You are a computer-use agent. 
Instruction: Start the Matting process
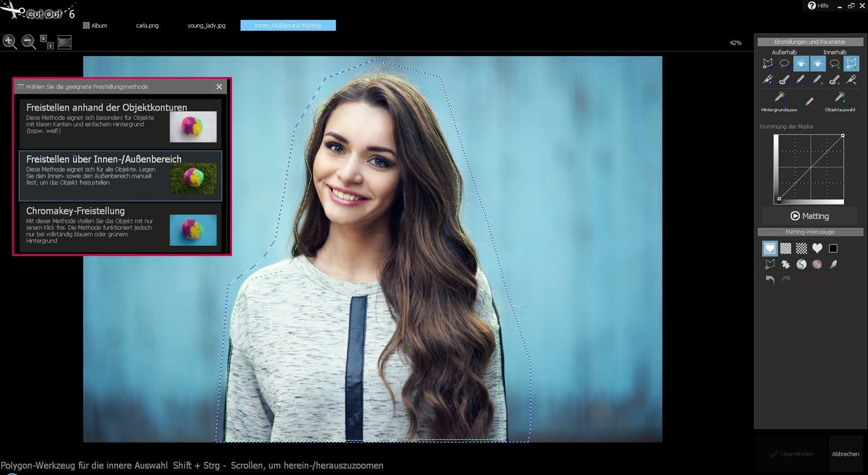[x=810, y=216]
